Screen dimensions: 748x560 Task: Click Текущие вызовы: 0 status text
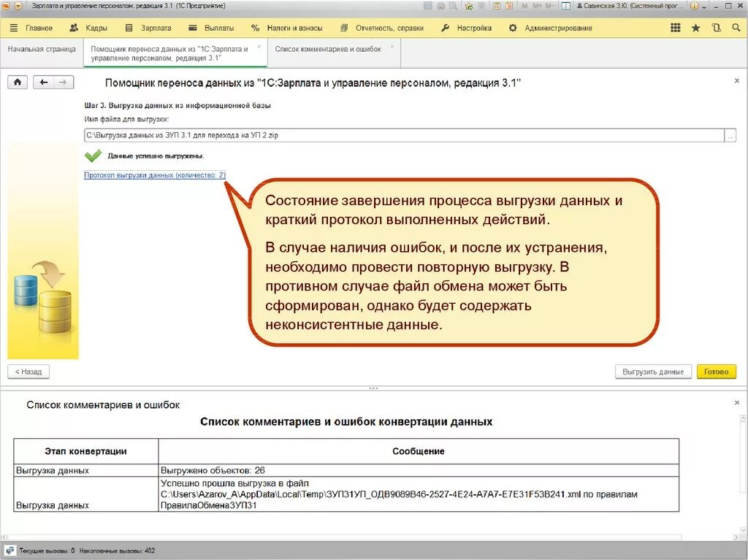click(x=47, y=551)
